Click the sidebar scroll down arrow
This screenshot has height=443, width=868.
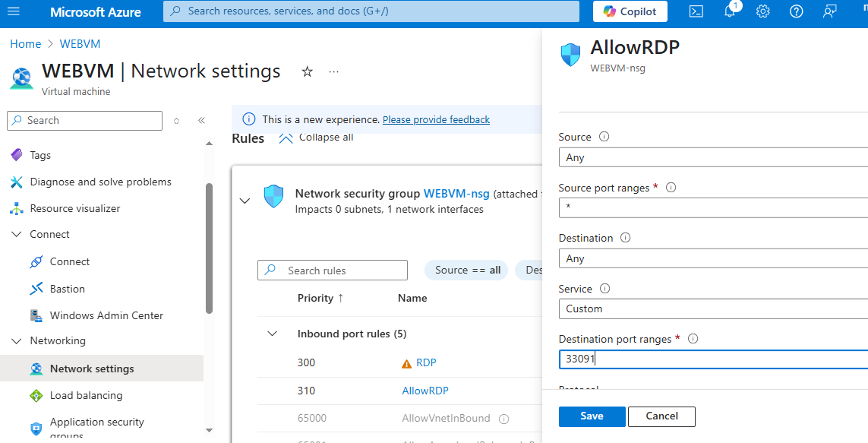tap(210, 430)
